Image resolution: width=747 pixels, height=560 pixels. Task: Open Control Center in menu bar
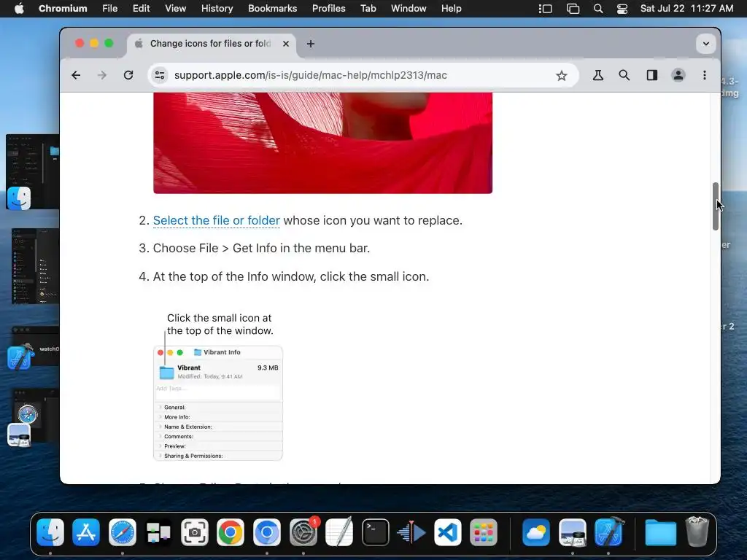click(x=622, y=9)
